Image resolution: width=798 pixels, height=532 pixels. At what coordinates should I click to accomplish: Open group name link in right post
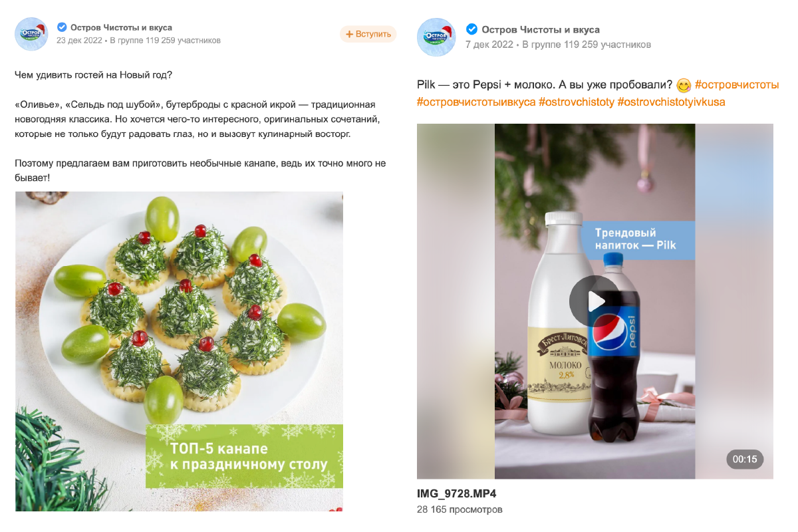541,29
